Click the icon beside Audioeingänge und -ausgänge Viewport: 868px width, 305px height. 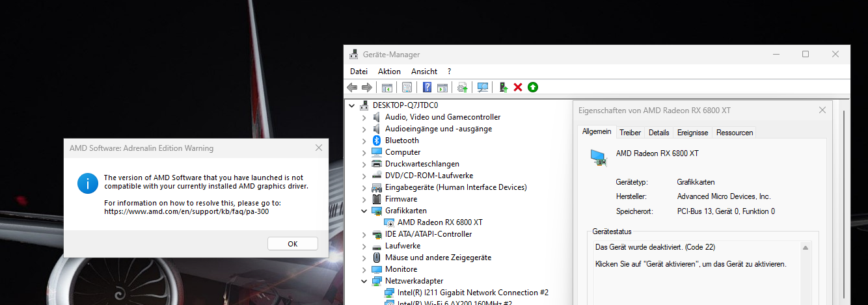point(377,129)
